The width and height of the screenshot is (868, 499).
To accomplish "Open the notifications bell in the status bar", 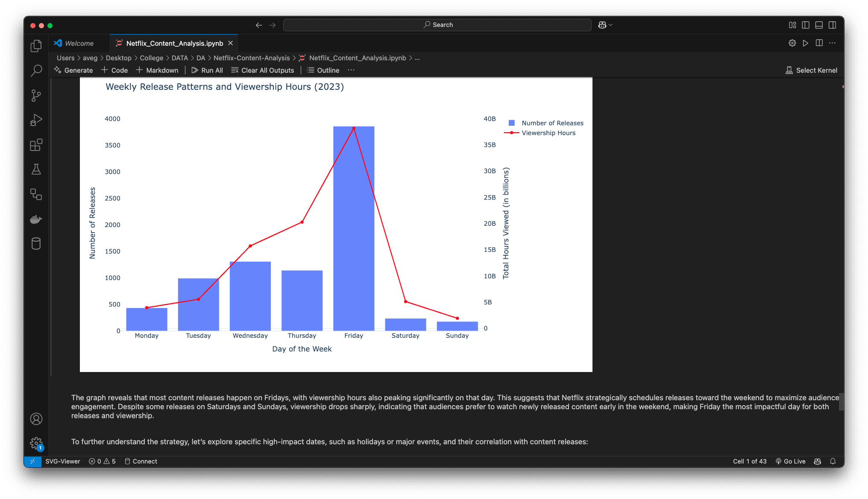I will point(833,461).
